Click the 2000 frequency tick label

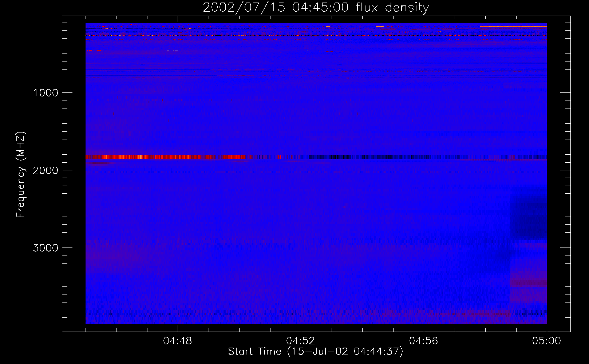[46, 170]
